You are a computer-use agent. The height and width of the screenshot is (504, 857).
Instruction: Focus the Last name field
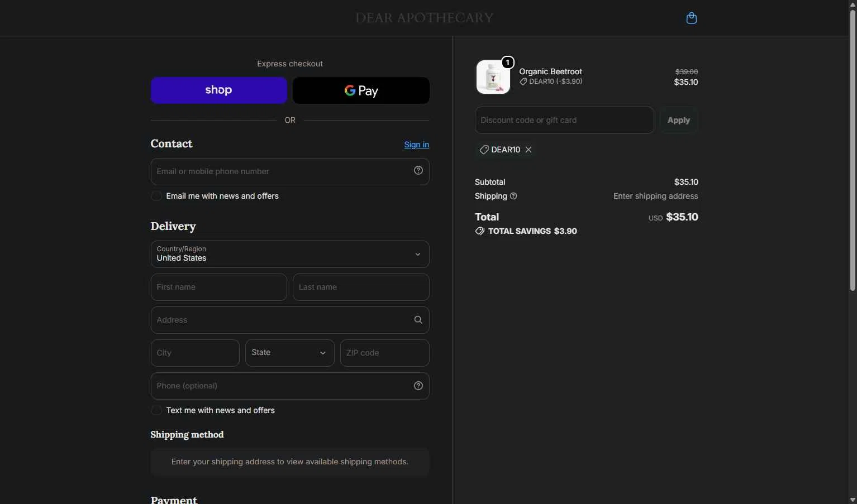click(361, 287)
